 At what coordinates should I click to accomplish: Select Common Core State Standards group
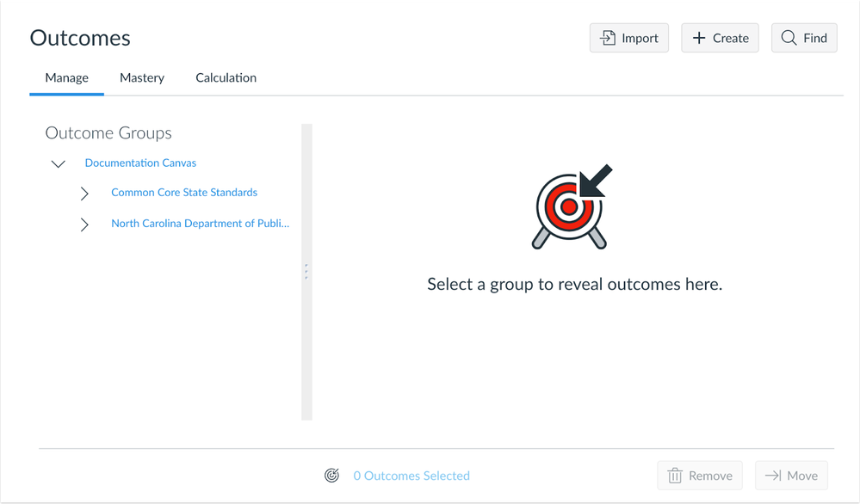click(184, 193)
